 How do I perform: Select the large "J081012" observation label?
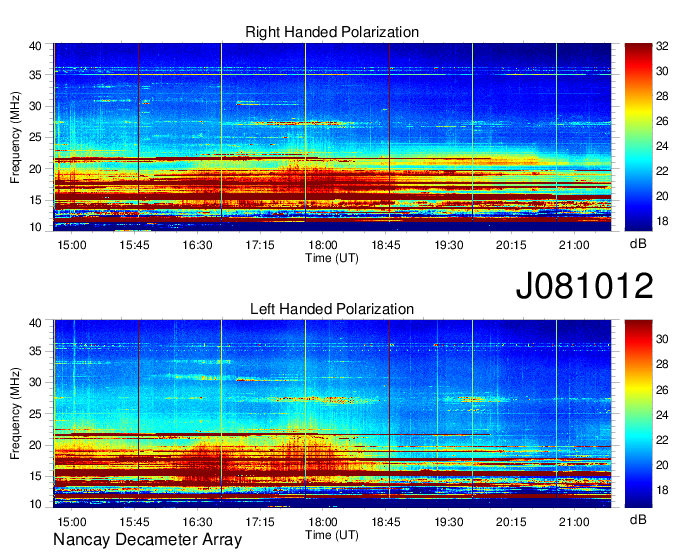[x=584, y=286]
